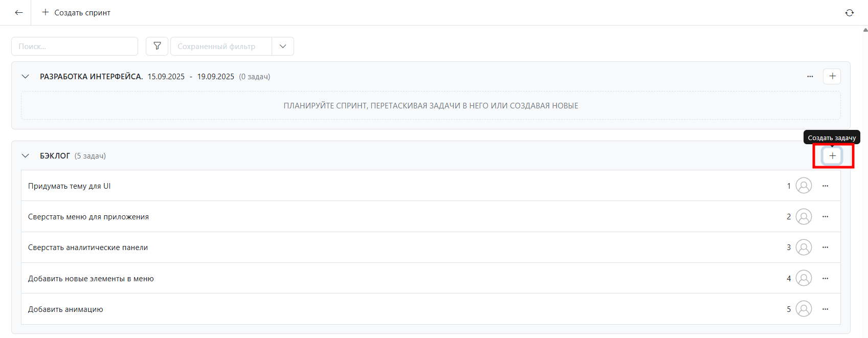Screen dimensions: 868x338
Task: Open task Придумать тему для UI
Action: [x=431, y=186]
